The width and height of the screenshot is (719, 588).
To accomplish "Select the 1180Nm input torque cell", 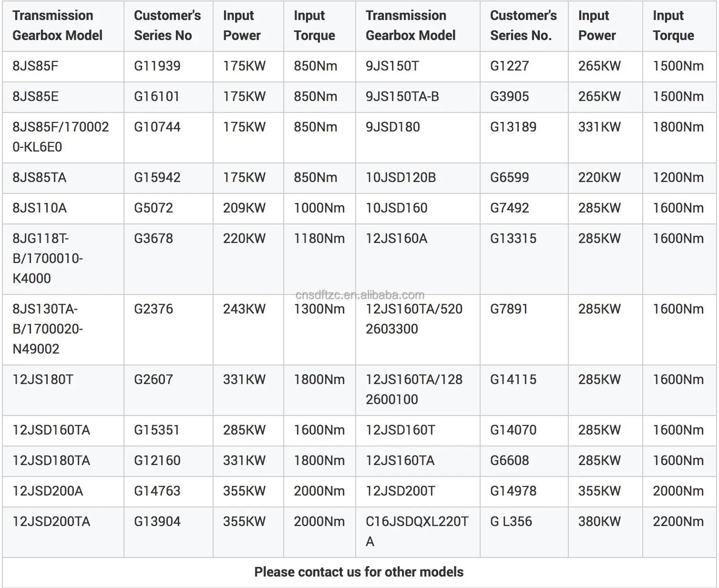I will (x=319, y=239).
